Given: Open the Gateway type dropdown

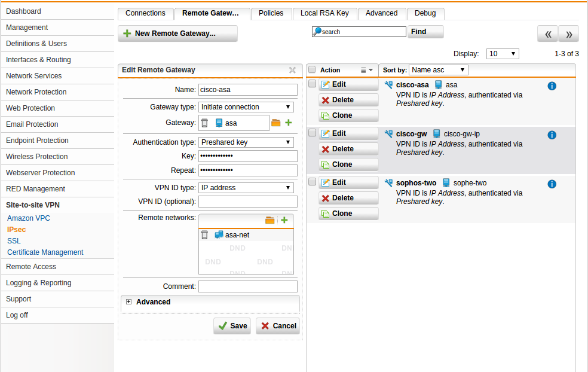Looking at the screenshot, I should (x=246, y=107).
